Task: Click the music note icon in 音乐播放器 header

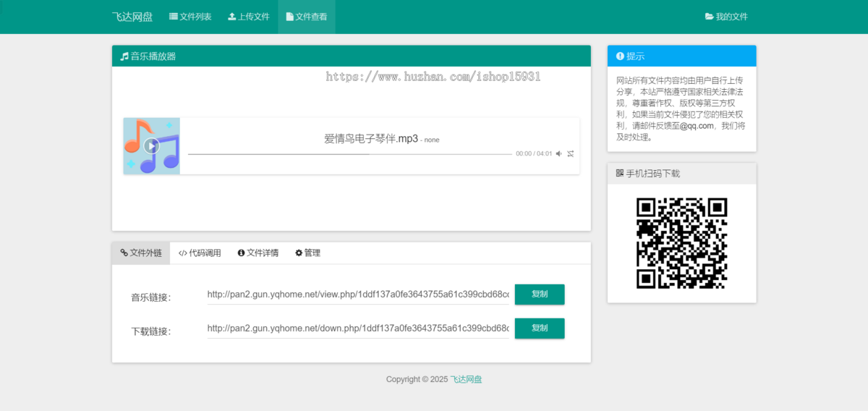Action: coord(124,56)
